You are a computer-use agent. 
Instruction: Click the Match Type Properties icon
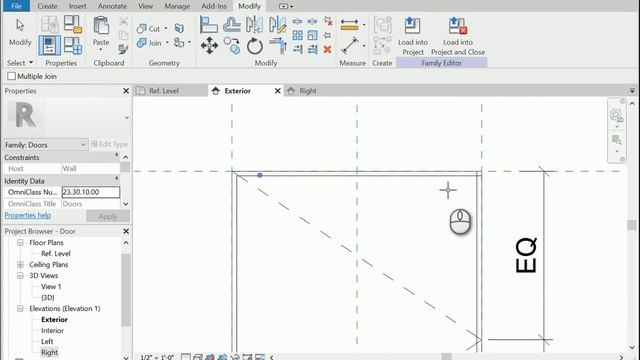(123, 49)
